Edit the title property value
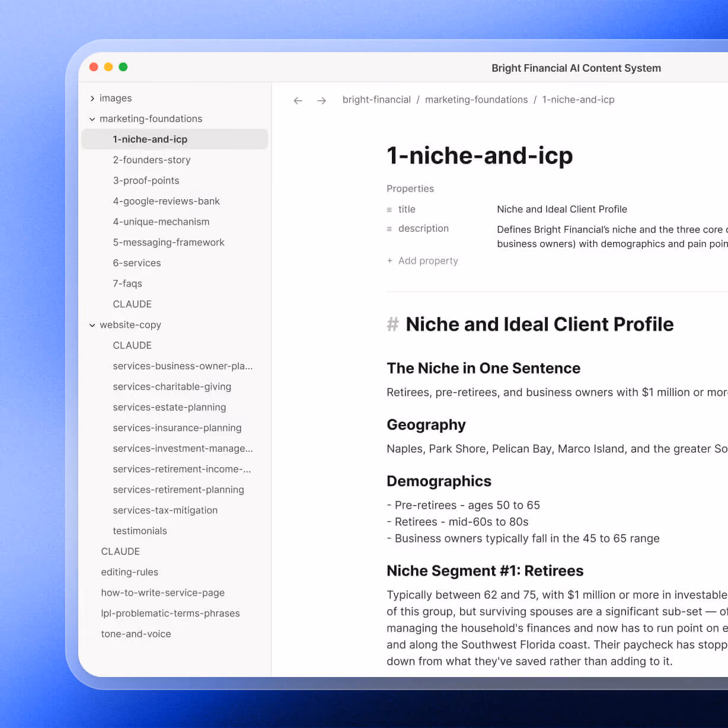The height and width of the screenshot is (728, 728). (562, 209)
